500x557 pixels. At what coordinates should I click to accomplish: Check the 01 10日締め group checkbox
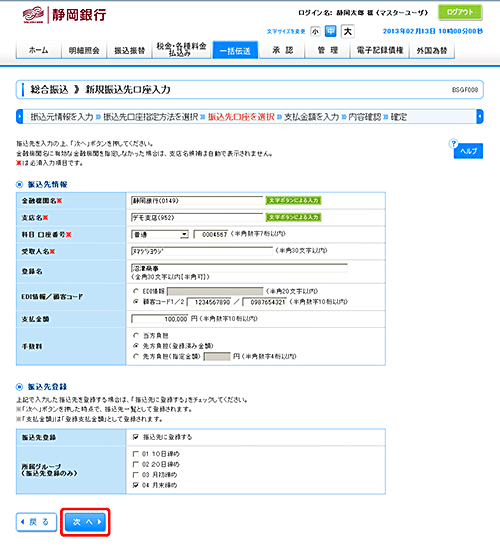tap(135, 454)
